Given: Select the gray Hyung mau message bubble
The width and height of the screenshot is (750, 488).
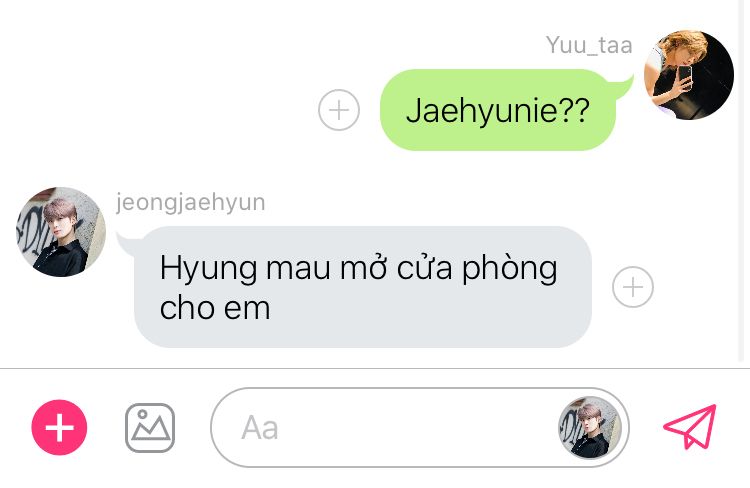Looking at the screenshot, I should (x=363, y=287).
